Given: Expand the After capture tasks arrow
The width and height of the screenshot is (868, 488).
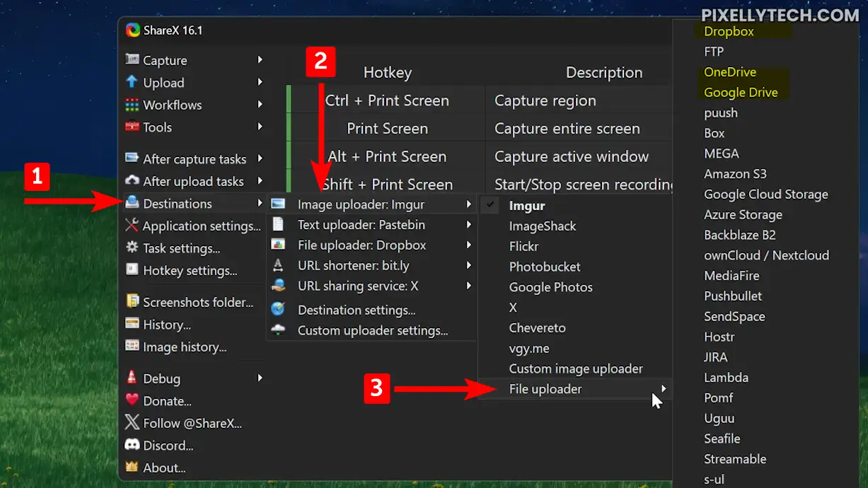Looking at the screenshot, I should tap(260, 158).
